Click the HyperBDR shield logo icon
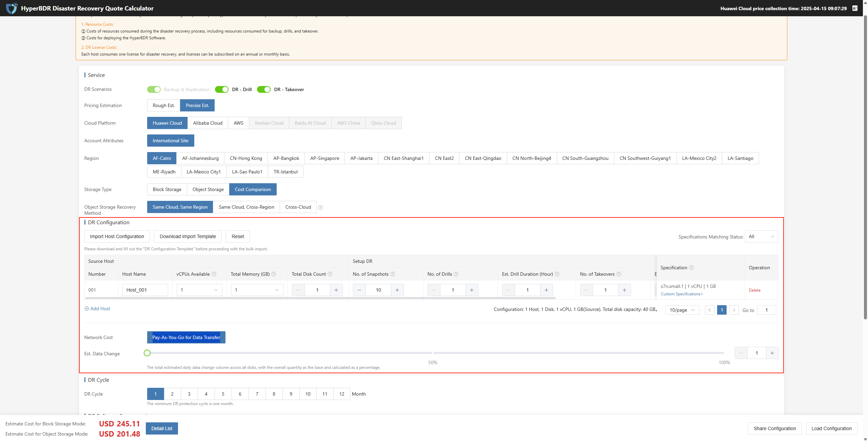This screenshot has width=868, height=442. [x=12, y=8]
